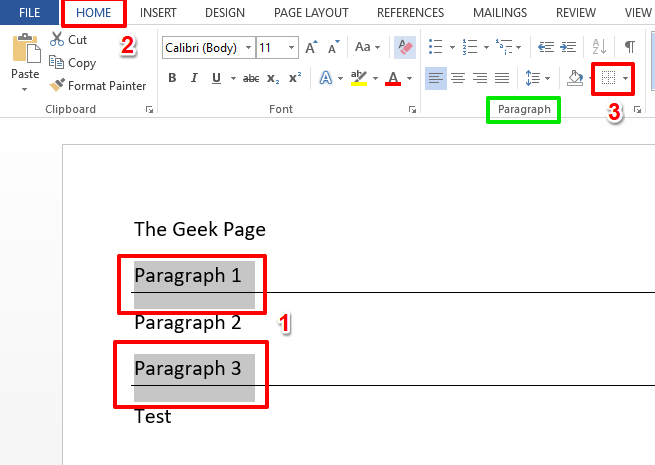Click the red Font Color button

point(393,78)
